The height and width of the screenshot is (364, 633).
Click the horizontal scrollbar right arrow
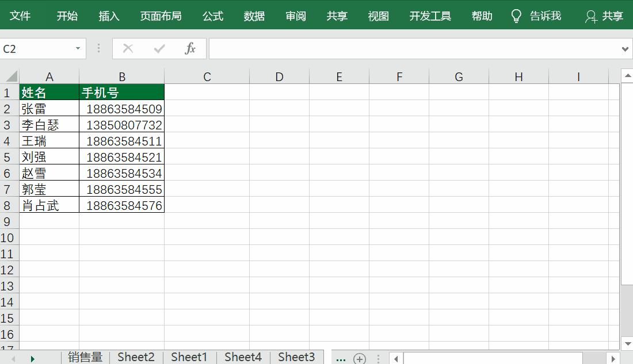[613, 358]
